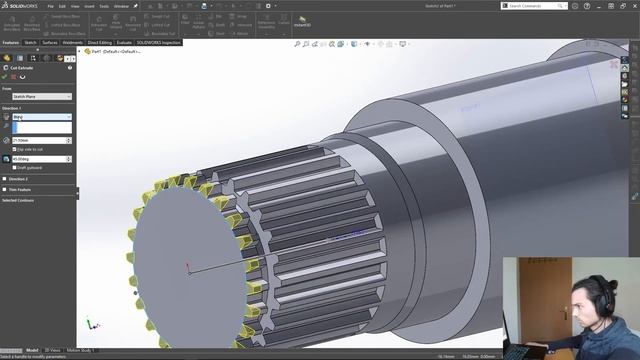Switch to Motion Study 1 bottom tab
The height and width of the screenshot is (360, 640).
80,350
